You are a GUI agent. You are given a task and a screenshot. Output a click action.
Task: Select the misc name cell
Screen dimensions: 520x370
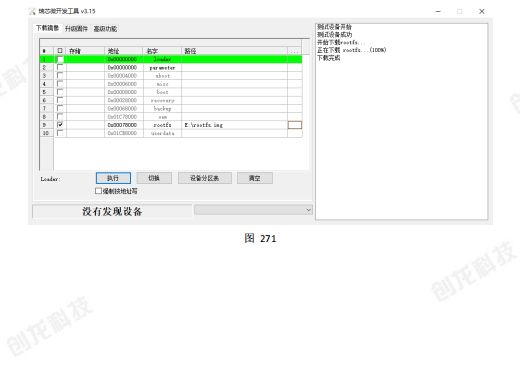[162, 84]
